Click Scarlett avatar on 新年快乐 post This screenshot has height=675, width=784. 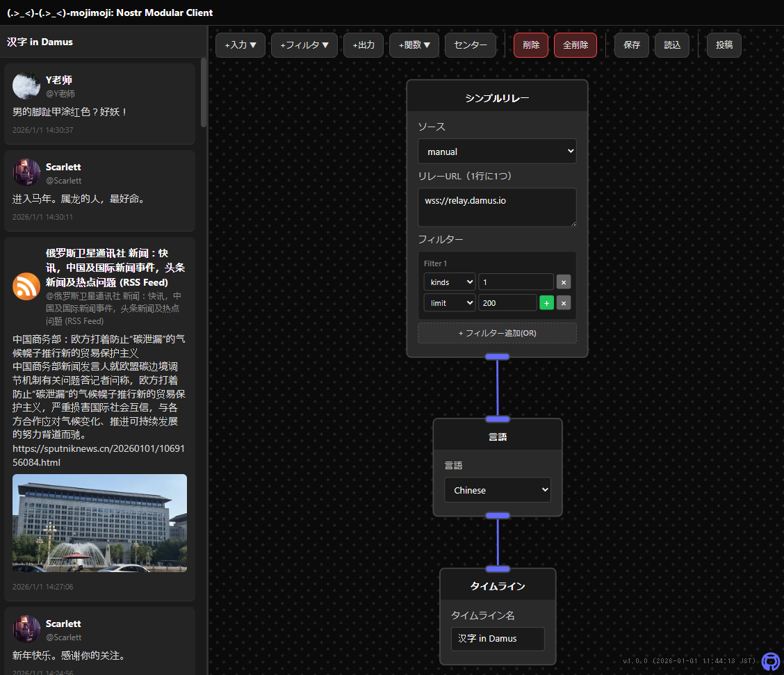[x=26, y=629]
